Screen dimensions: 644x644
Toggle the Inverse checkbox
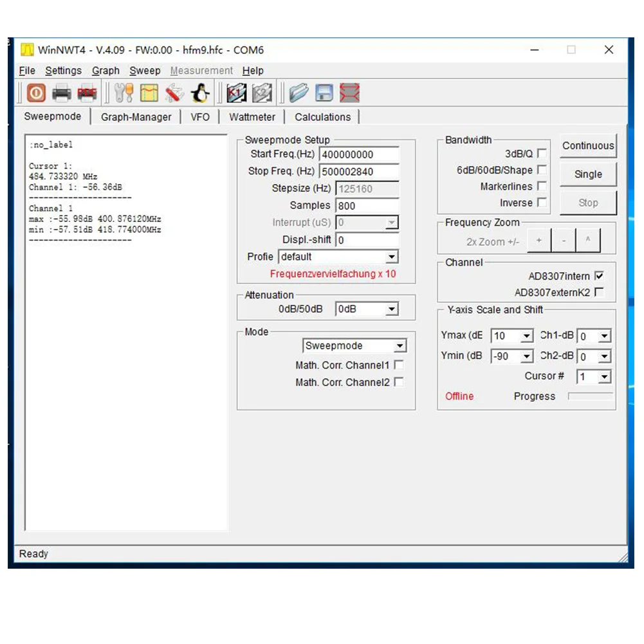(x=542, y=203)
